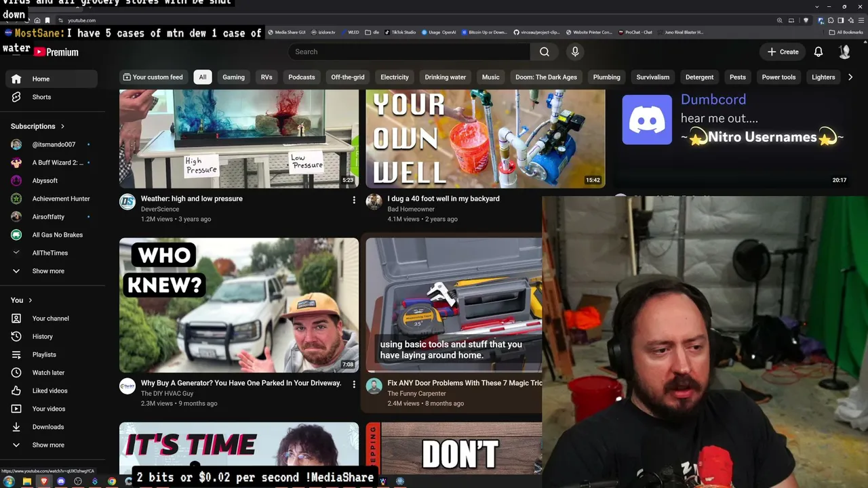Open the 'Your Own Well' video thumbnail
Screen dimensions: 868x488
point(486,138)
